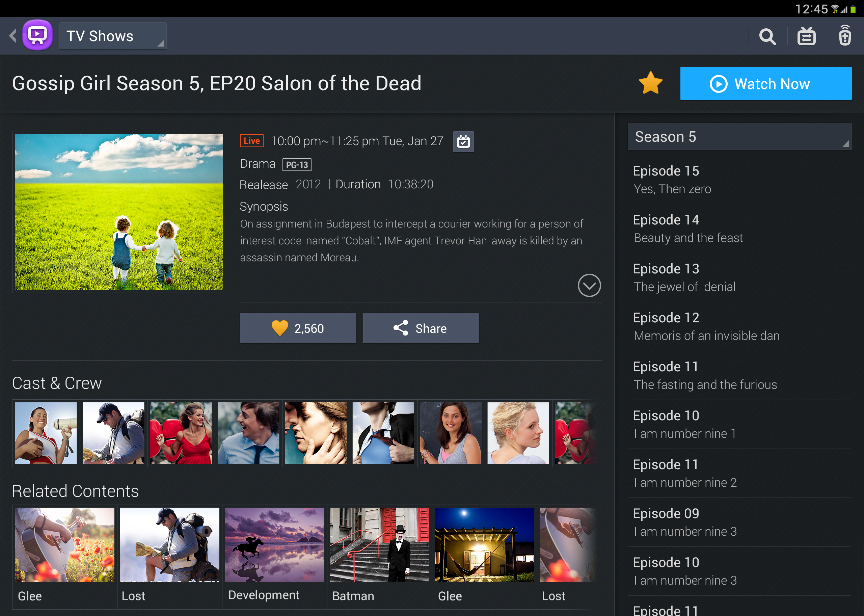Click the Share button
Image resolution: width=864 pixels, height=616 pixels.
click(421, 328)
